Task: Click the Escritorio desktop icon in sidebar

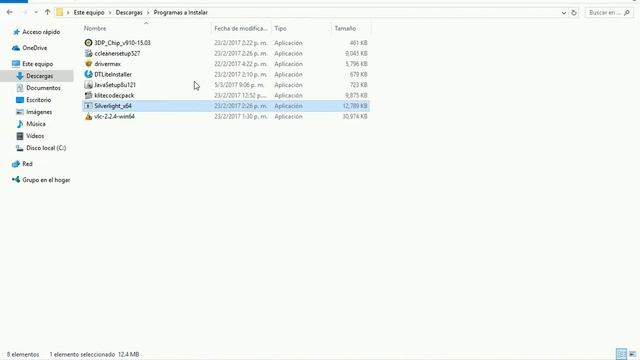Action: coord(20,100)
